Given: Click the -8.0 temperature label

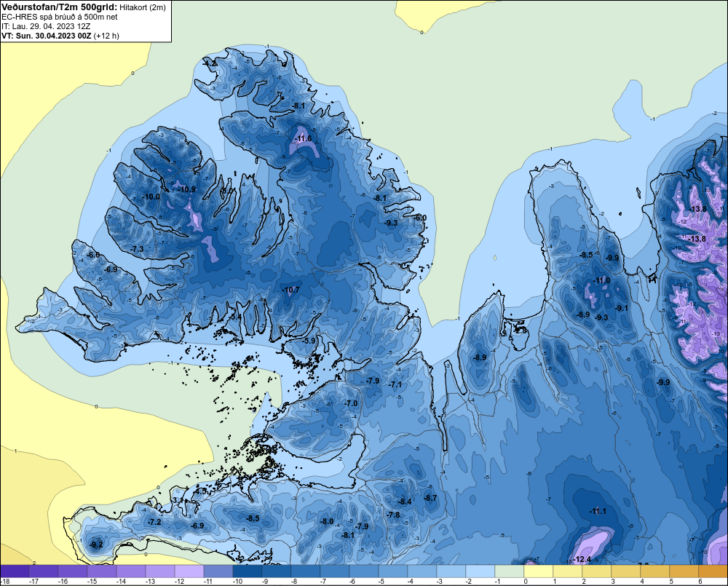Looking at the screenshot, I should pos(327,521).
